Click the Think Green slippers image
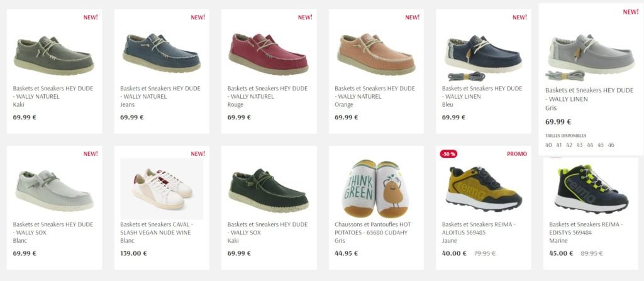The height and width of the screenshot is (281, 644). [376, 189]
